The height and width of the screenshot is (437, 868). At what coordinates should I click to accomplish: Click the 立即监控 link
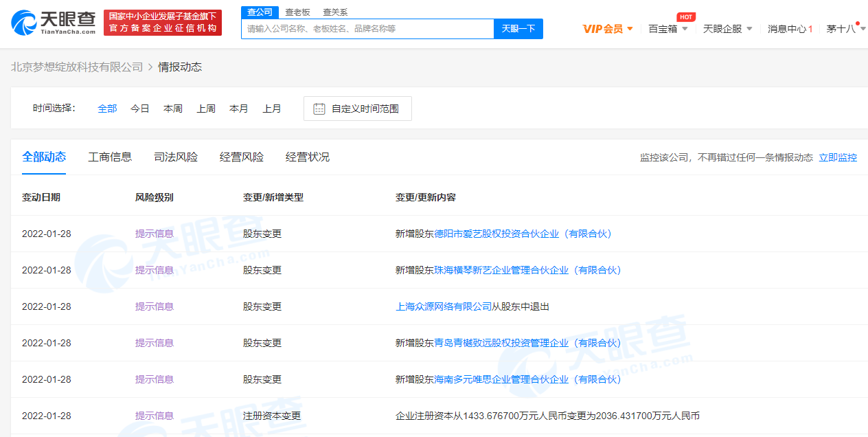[x=838, y=157]
